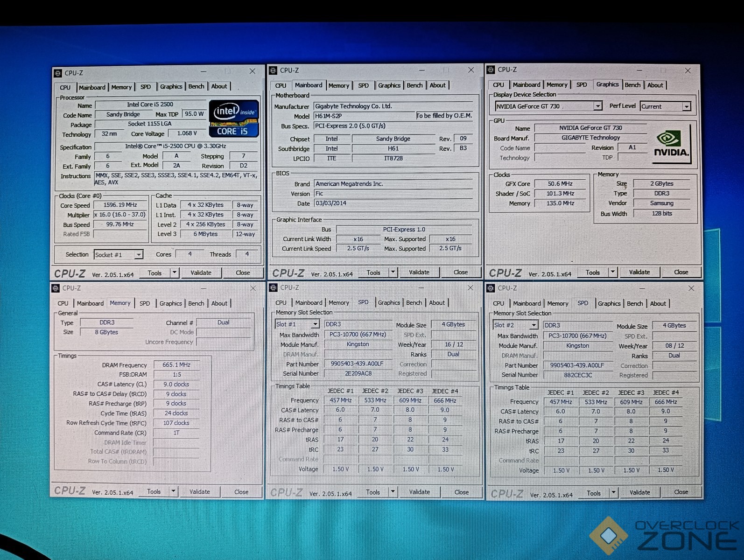The width and height of the screenshot is (744, 560).
Task: Click the Gigabyte Technology Co. Ltd. manufacturer field
Action: (x=393, y=106)
